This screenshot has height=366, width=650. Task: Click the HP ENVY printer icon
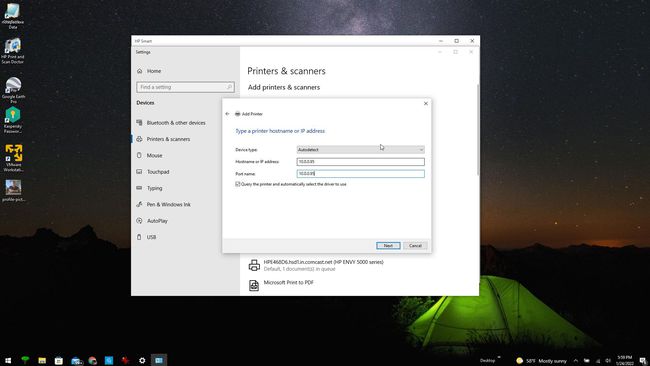pos(254,265)
